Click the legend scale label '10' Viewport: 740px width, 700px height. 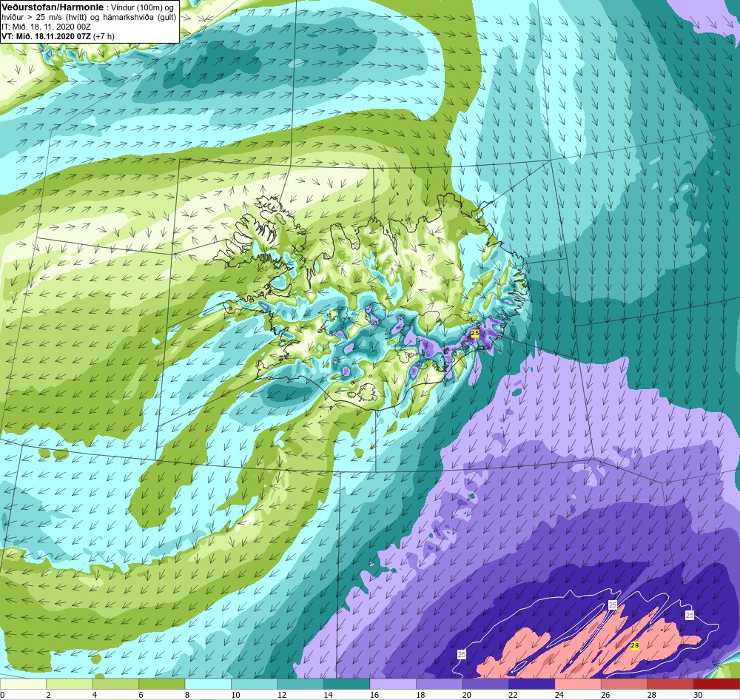coord(235,695)
